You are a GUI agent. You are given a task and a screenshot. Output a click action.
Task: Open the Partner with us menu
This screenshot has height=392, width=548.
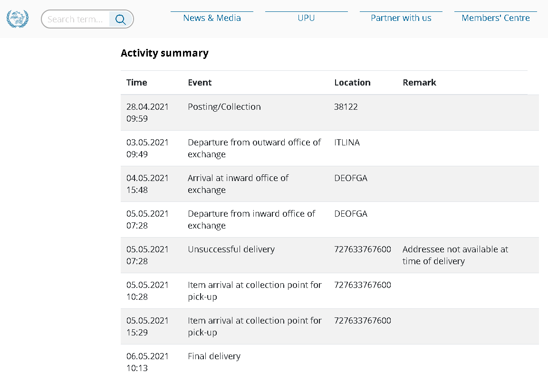pos(401,18)
